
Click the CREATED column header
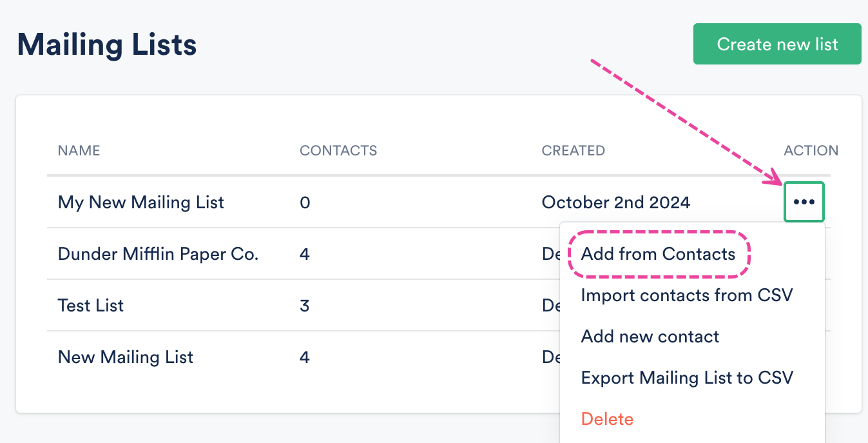point(573,151)
